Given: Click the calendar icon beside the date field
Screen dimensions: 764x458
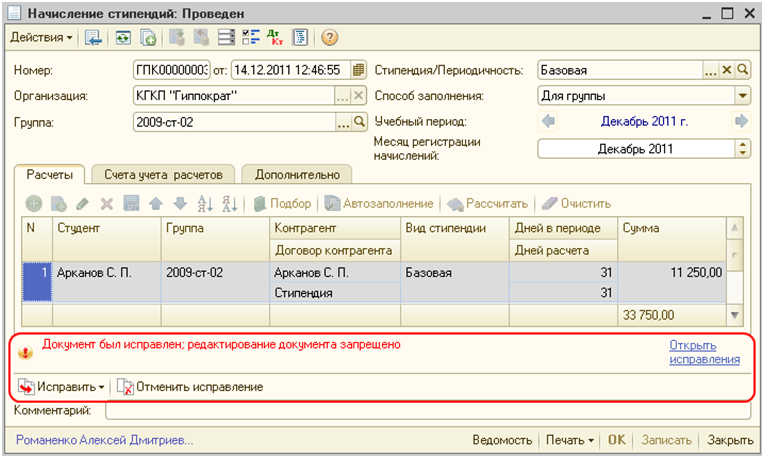Looking at the screenshot, I should pos(359,71).
